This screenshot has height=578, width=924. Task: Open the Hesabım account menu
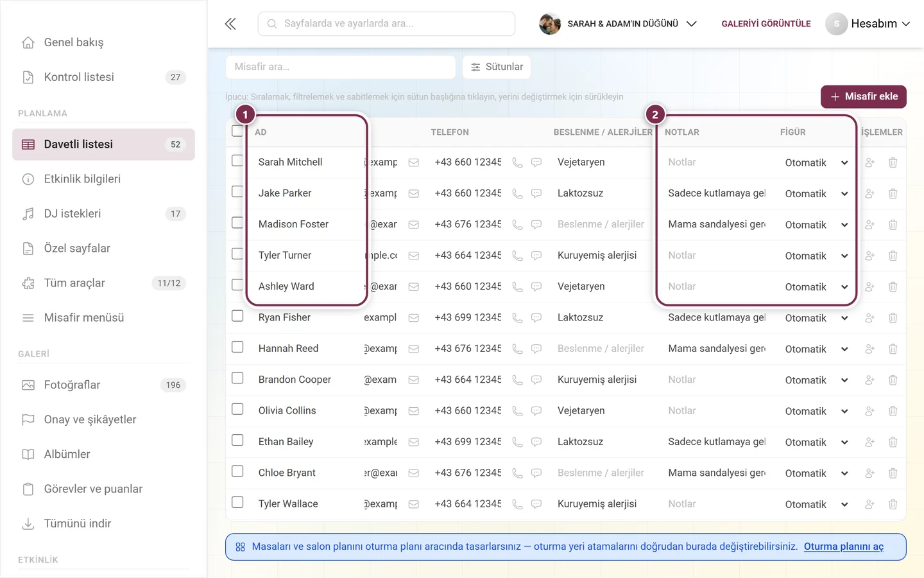868,24
